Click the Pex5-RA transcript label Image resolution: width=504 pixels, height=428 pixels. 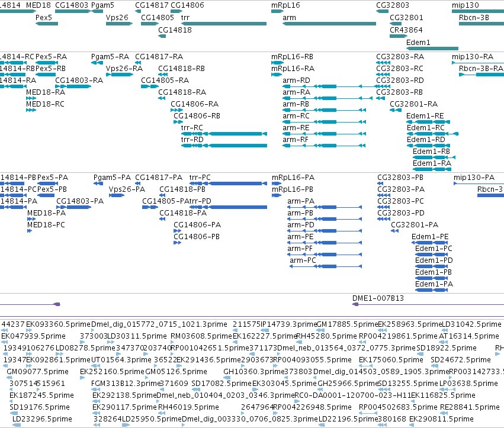(x=51, y=57)
